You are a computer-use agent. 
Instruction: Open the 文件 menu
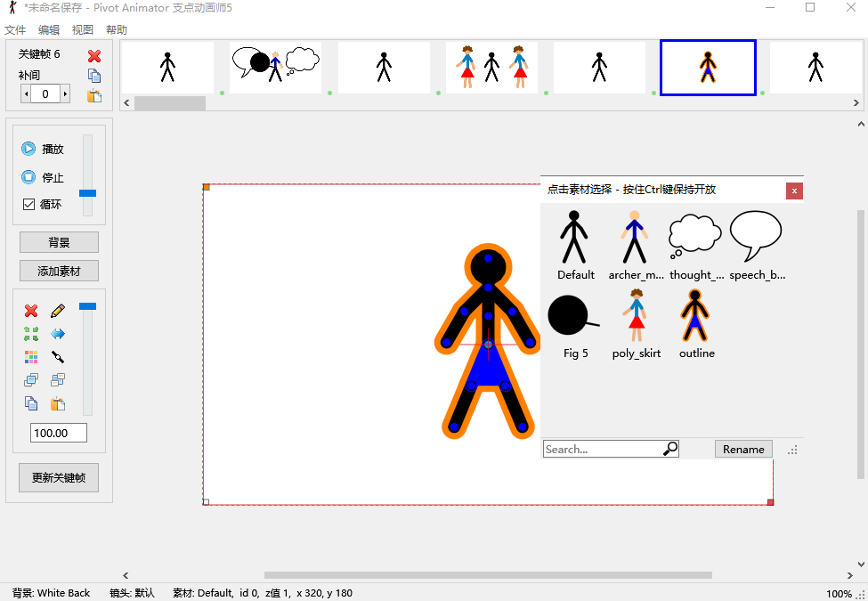(15, 30)
